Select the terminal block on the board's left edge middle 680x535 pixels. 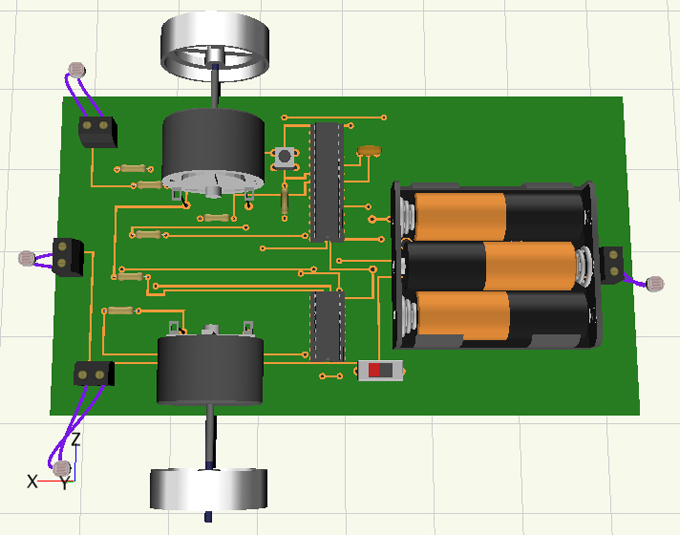[68, 257]
